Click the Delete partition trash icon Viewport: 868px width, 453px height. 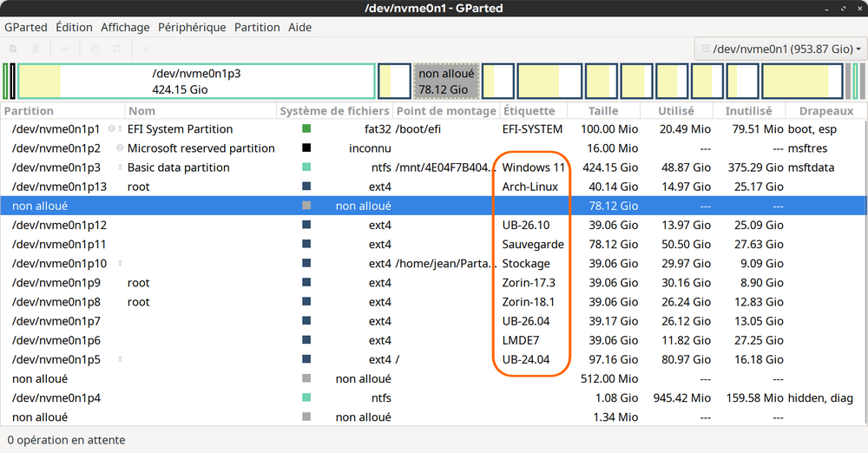[36, 49]
